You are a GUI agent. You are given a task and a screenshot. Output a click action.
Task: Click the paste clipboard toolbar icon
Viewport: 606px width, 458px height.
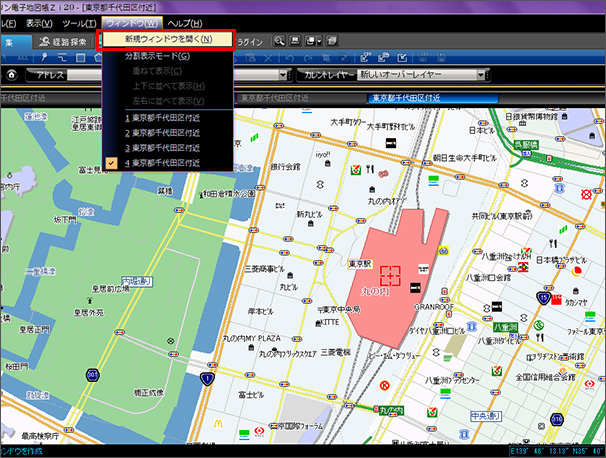250,58
